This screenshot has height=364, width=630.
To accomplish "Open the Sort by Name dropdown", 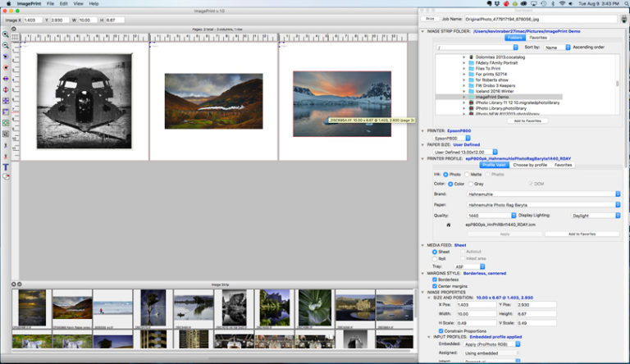I will (557, 48).
